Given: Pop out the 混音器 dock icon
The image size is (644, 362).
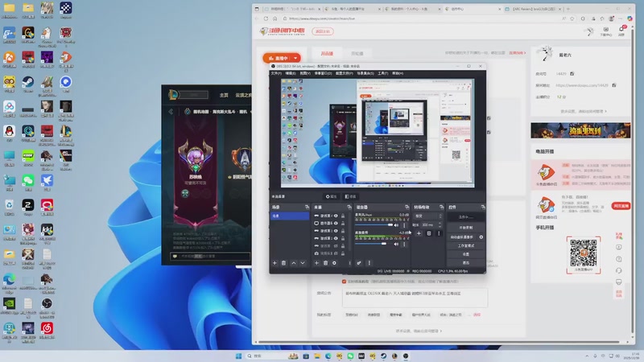Looking at the screenshot, I should [x=407, y=208].
